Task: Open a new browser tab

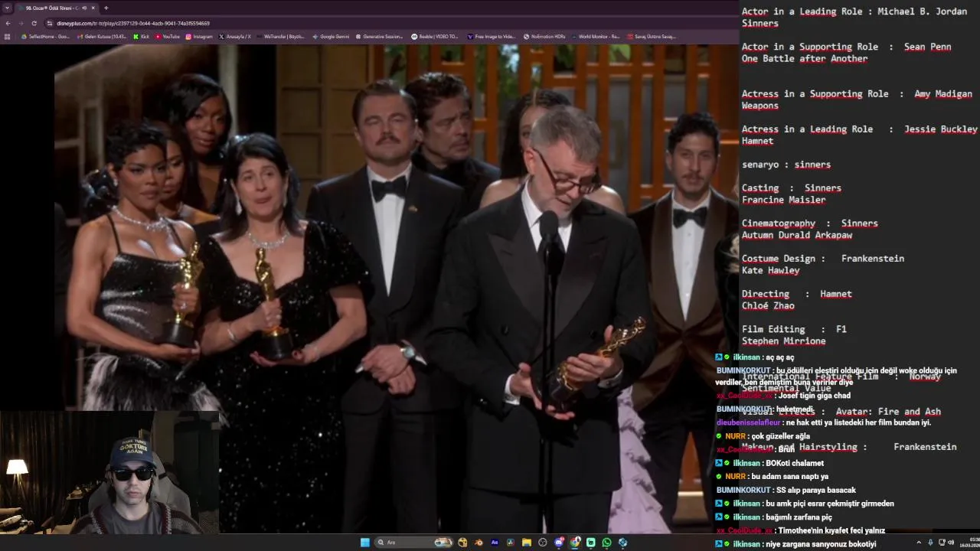Action: click(x=106, y=8)
